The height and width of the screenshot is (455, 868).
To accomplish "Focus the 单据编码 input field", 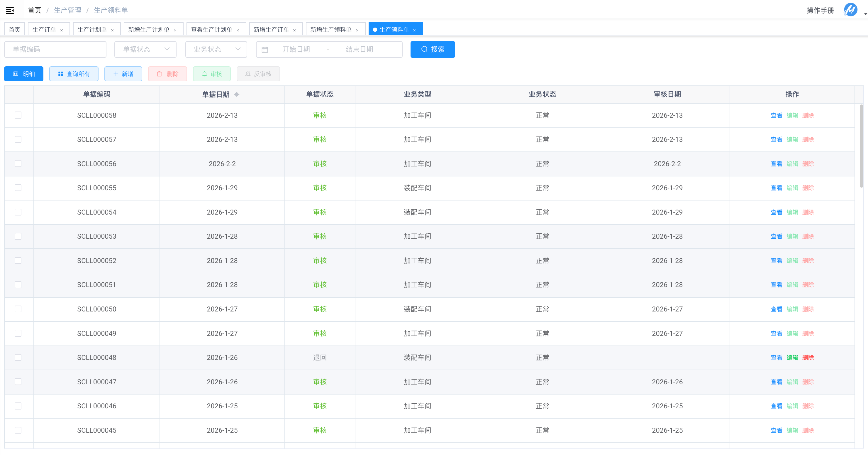I will (x=55, y=49).
